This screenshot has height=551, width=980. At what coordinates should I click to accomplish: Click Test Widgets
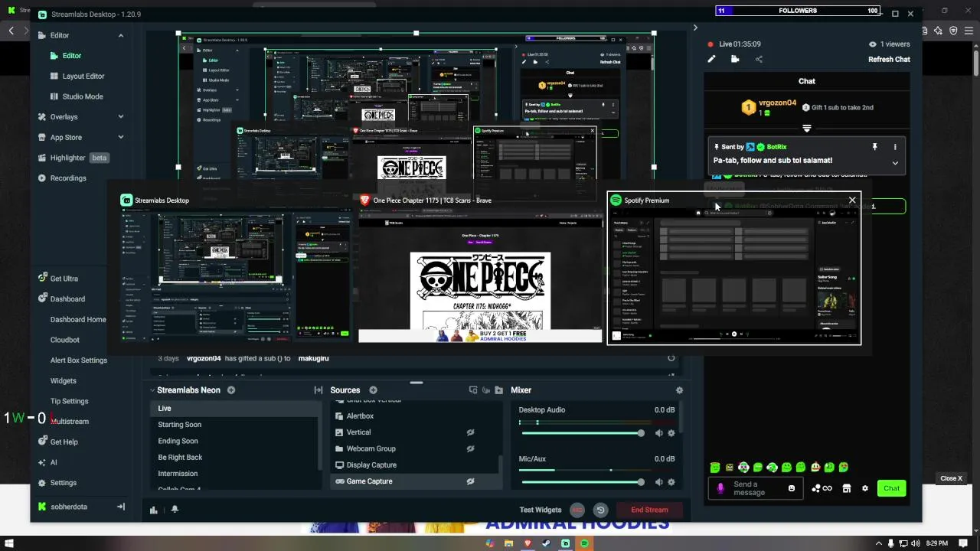click(541, 510)
